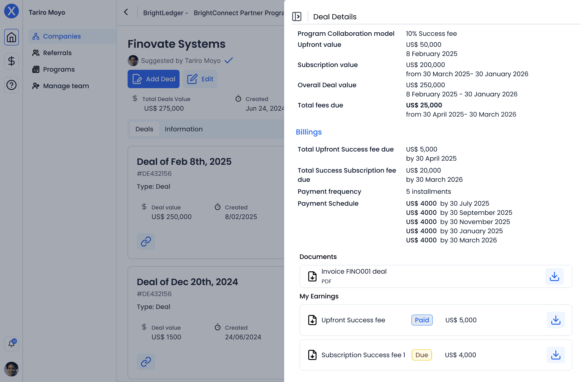Go to Manage team page
Image resolution: width=588 pixels, height=382 pixels.
click(66, 86)
